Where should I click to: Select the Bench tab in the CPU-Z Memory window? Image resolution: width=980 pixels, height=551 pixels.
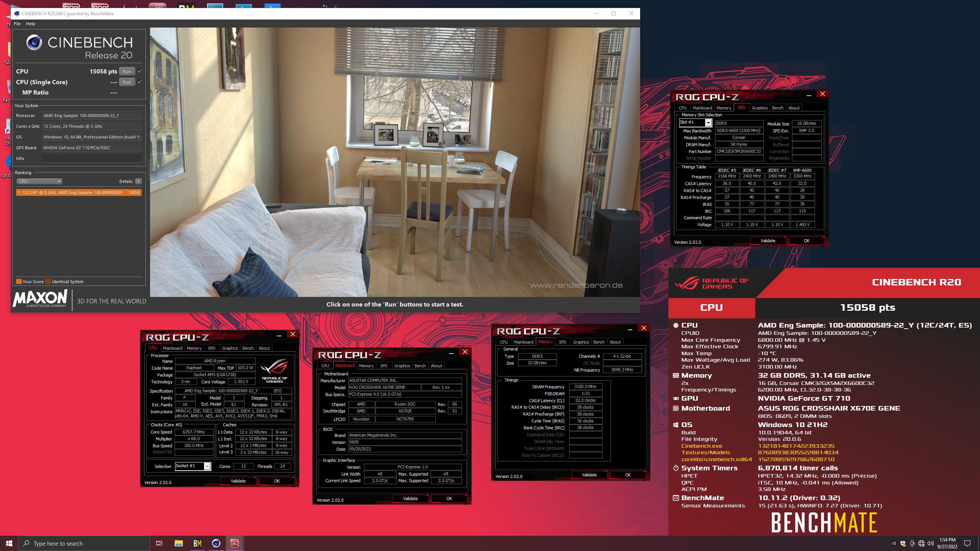599,342
